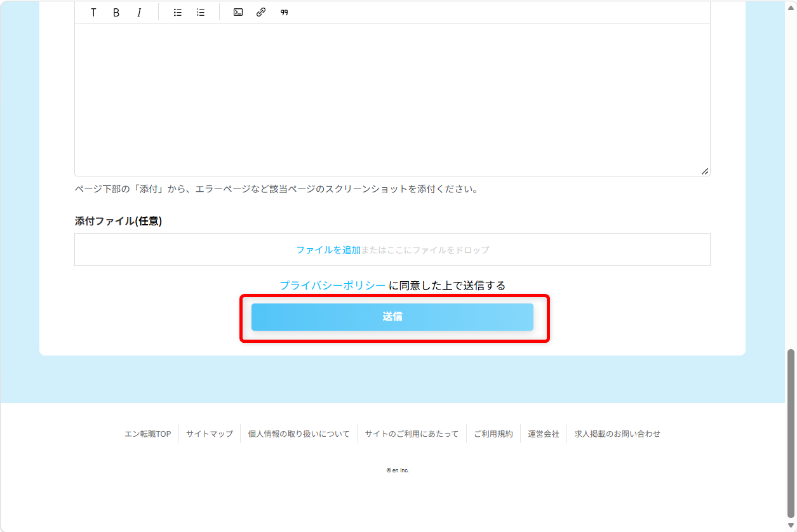Screen dimensions: 797x532
Task: Insert a bulleted list
Action: [x=178, y=12]
